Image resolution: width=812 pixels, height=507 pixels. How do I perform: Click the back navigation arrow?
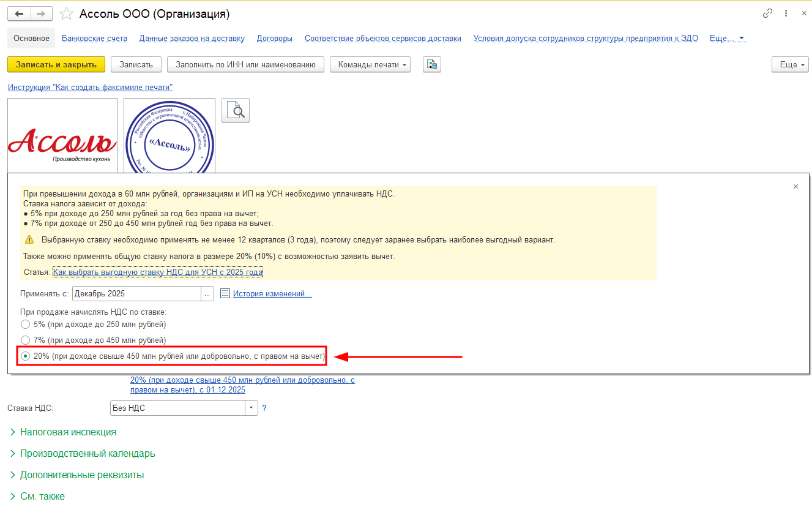(x=19, y=13)
